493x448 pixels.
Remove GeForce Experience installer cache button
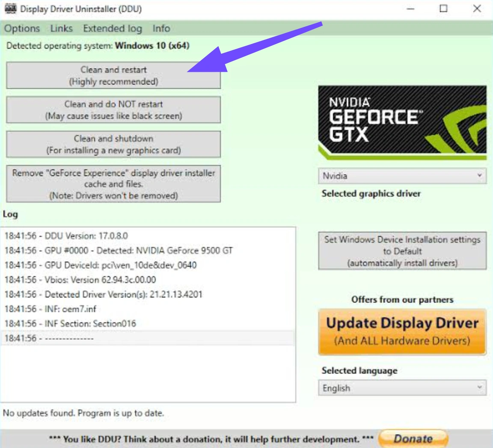113,184
